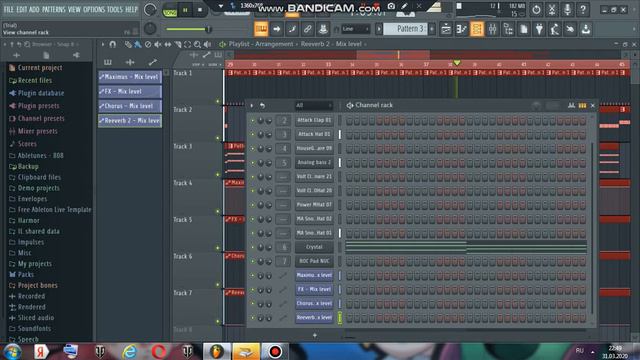
Task: Toggle the channel rack view button
Action: (x=477, y=29)
